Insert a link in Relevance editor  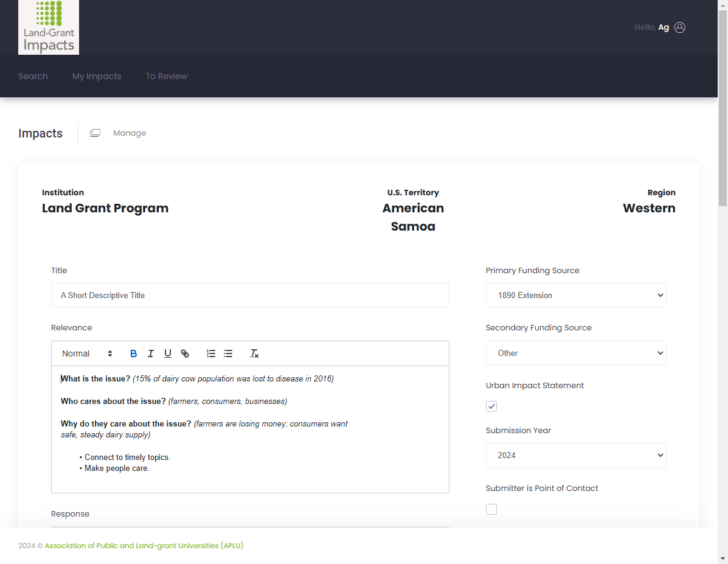(x=185, y=353)
